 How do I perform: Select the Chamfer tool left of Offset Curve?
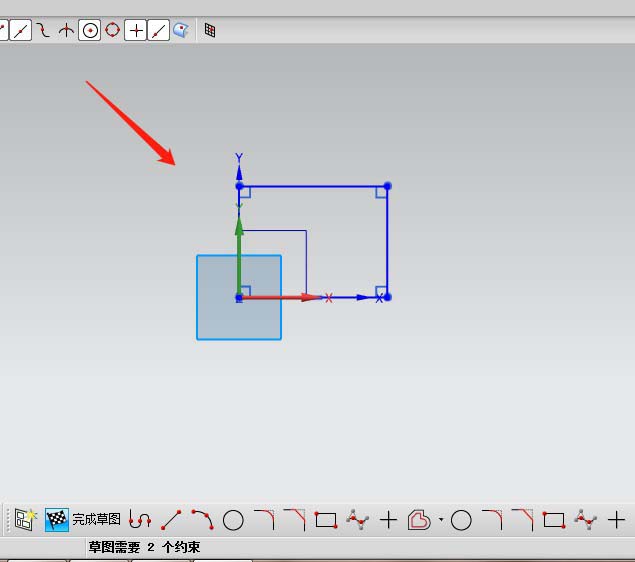coord(295,520)
